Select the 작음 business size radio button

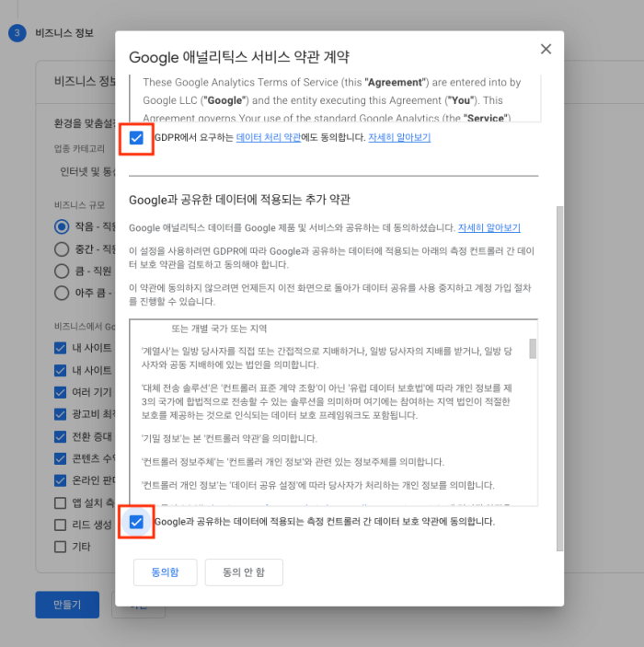62,226
